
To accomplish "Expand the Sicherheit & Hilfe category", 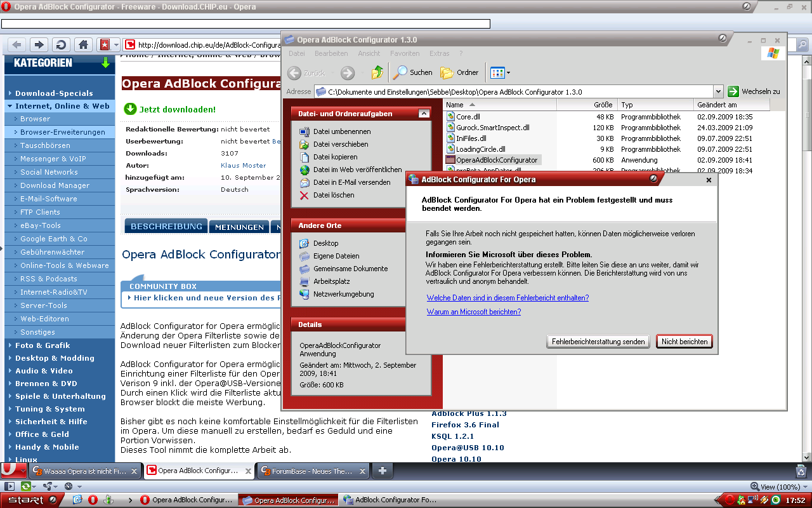I will point(51,422).
